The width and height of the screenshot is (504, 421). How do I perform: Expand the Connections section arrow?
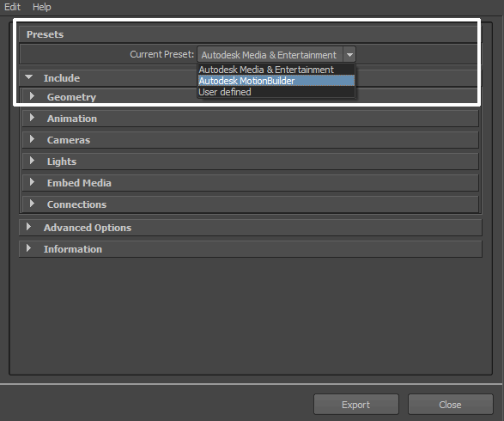(32, 204)
